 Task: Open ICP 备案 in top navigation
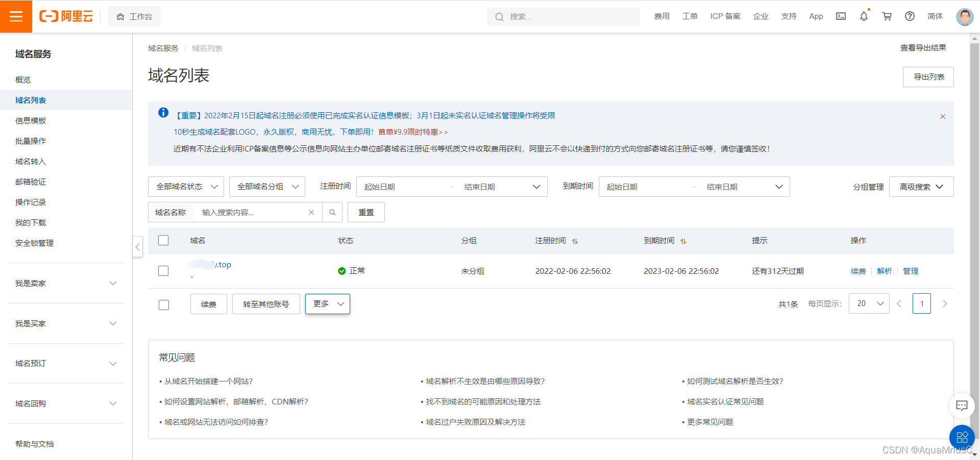[725, 16]
